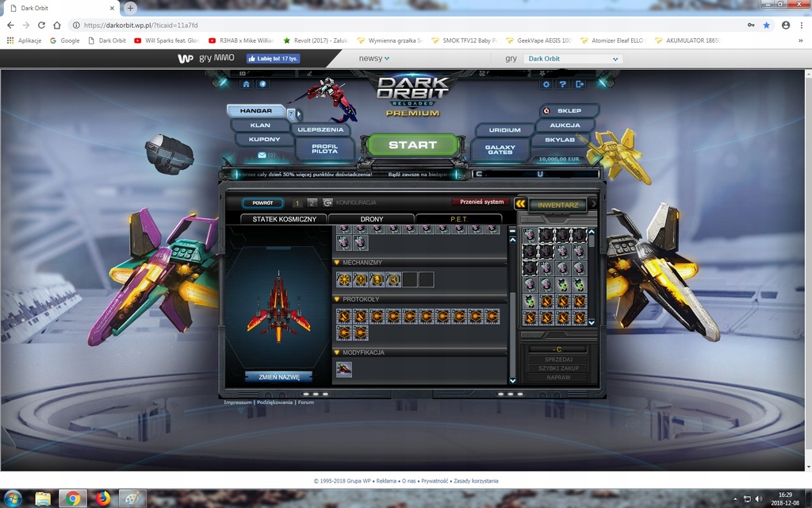Switch to the STATEK KOSMICZNY tab
Screen dimensions: 812x508
pyautogui.click(x=285, y=219)
